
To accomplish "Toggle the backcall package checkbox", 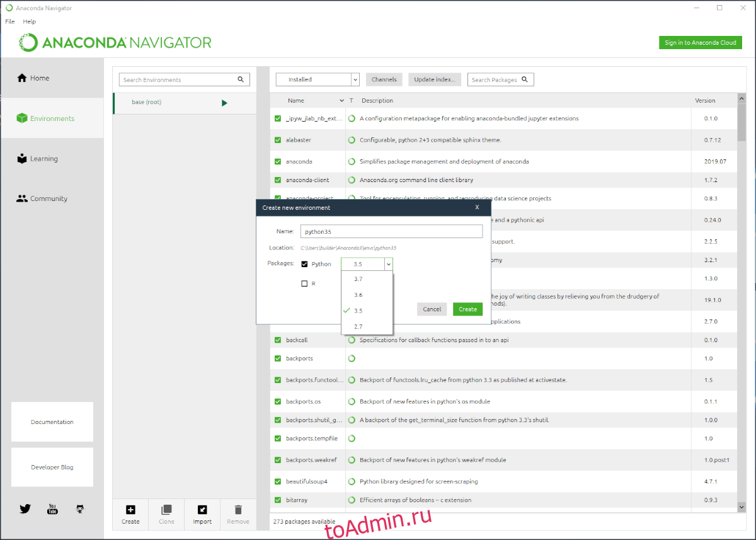I will point(278,340).
